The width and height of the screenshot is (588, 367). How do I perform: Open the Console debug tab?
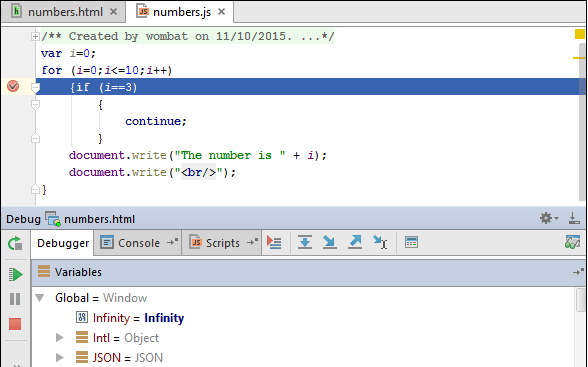(x=138, y=243)
